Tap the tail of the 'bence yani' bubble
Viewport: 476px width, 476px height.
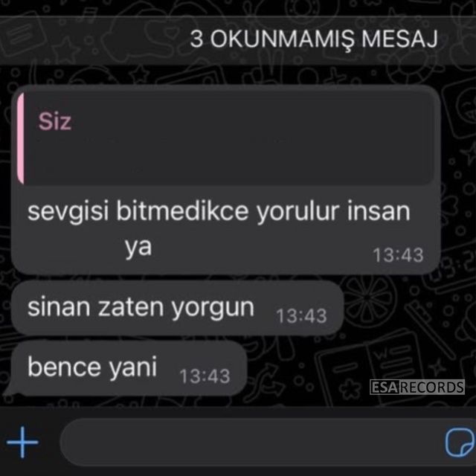[x=10, y=391]
